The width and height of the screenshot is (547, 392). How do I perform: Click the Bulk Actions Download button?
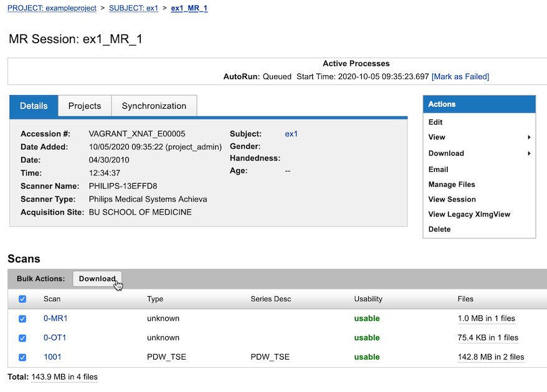[x=97, y=279]
